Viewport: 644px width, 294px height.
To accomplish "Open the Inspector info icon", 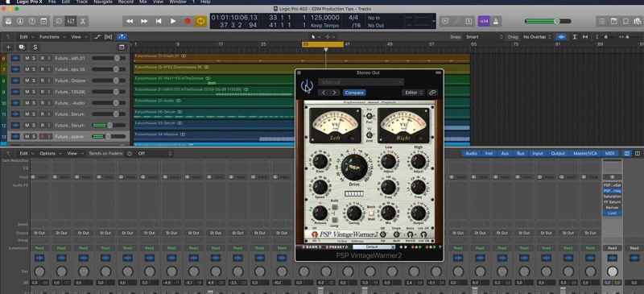I will (20, 21).
